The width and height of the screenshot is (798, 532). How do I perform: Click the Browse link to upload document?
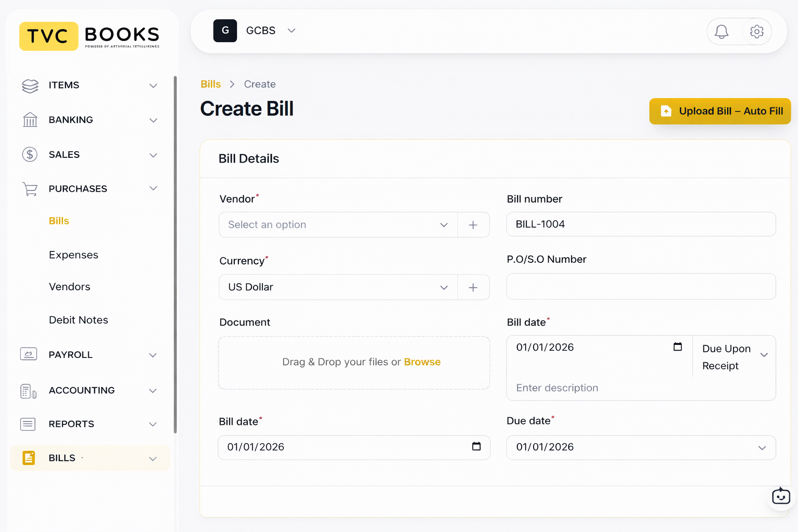[422, 362]
